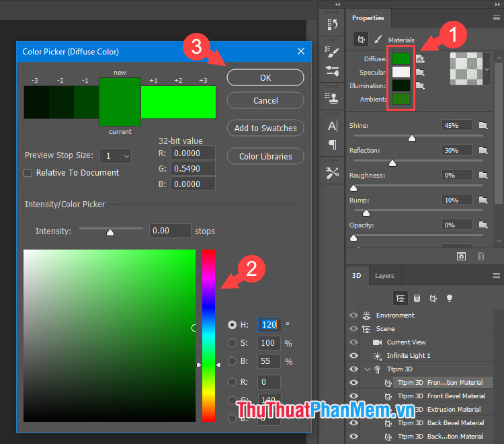Select Scene in the 3D panel
Viewport: 504px width, 444px height.
pos(386,329)
